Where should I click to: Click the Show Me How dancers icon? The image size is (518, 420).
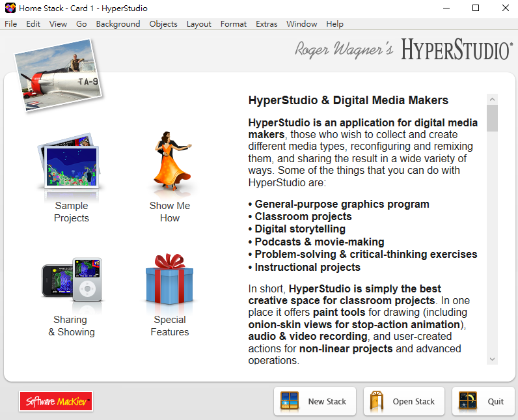click(171, 161)
